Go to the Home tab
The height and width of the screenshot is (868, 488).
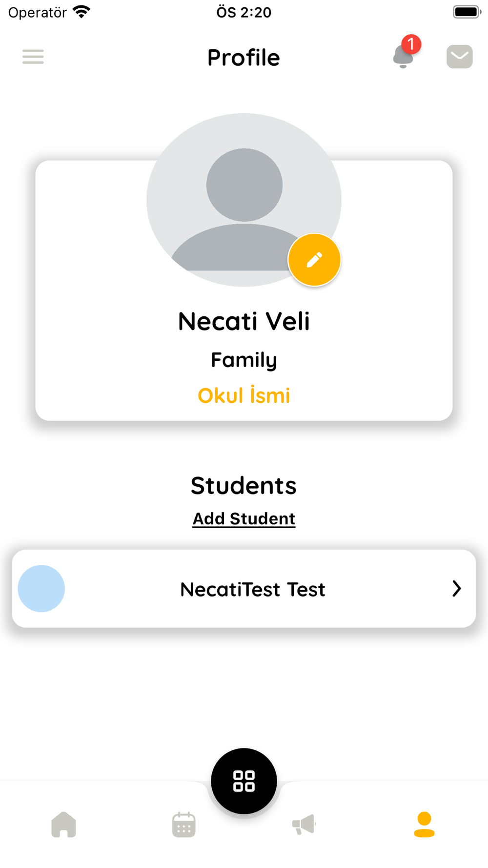tap(64, 825)
